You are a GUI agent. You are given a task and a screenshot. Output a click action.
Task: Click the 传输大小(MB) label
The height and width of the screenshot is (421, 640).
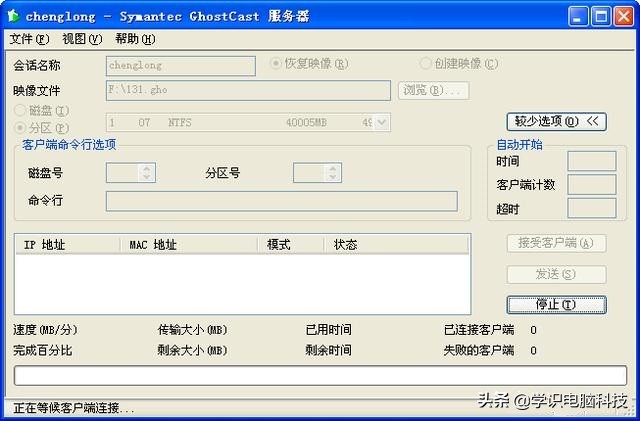192,330
